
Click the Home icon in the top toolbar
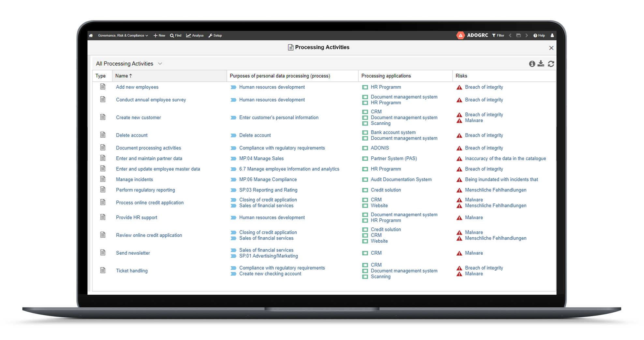pos(91,35)
